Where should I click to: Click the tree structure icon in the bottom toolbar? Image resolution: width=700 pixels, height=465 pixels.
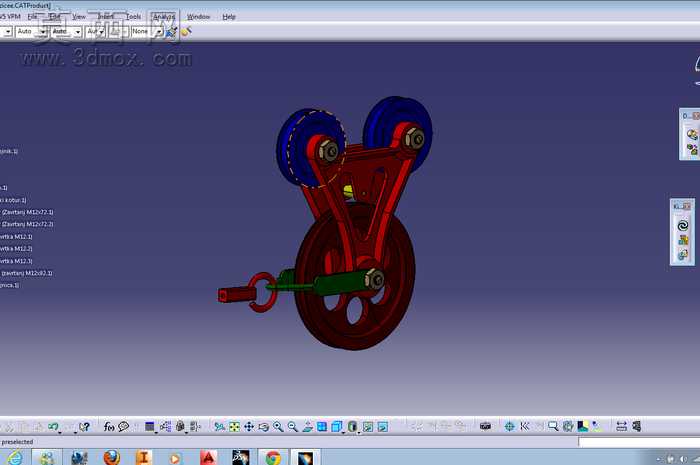pos(165,427)
